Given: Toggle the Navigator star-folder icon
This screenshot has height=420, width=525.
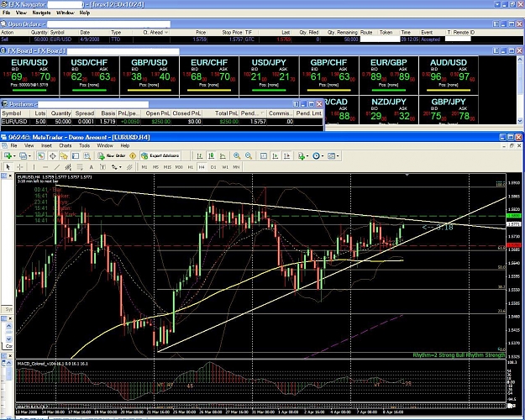Looking at the screenshot, I should [x=64, y=155].
